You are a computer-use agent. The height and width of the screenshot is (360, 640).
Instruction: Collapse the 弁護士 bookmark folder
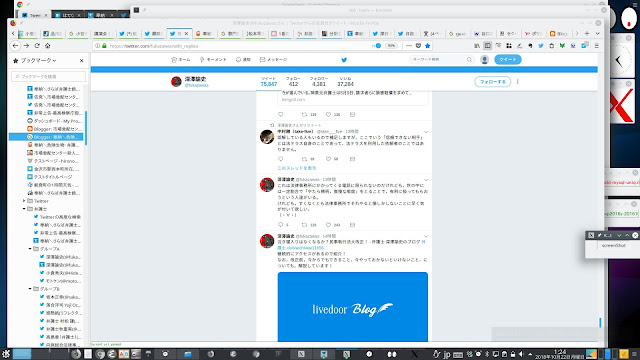[24, 209]
